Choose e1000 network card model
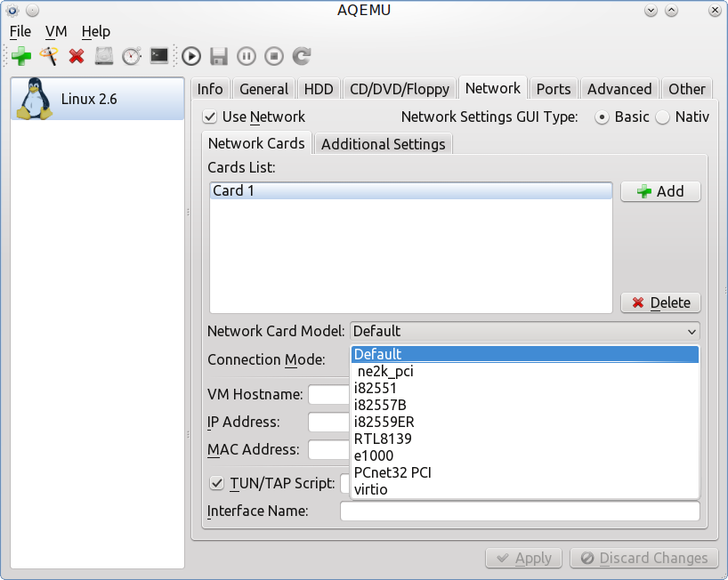The image size is (728, 580). pyautogui.click(x=525, y=455)
